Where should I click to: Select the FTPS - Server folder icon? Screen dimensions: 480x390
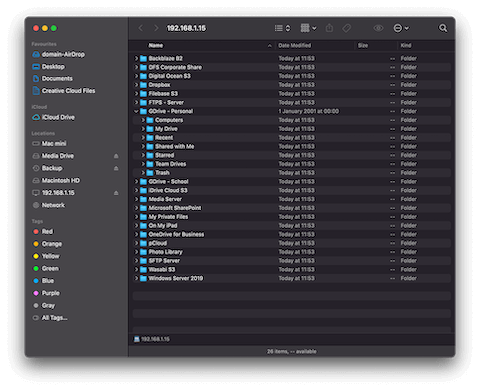point(143,102)
